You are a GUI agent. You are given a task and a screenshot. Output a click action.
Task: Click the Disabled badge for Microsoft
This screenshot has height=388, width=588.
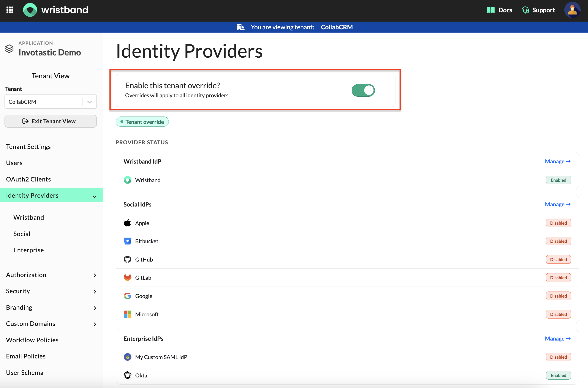pos(558,314)
